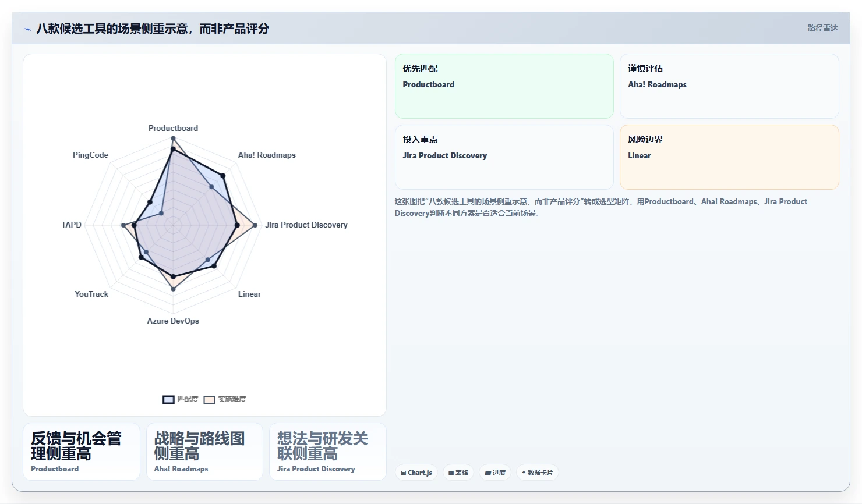Click the 路径雷达 label in header
The height and width of the screenshot is (504, 862).
coord(822,28)
